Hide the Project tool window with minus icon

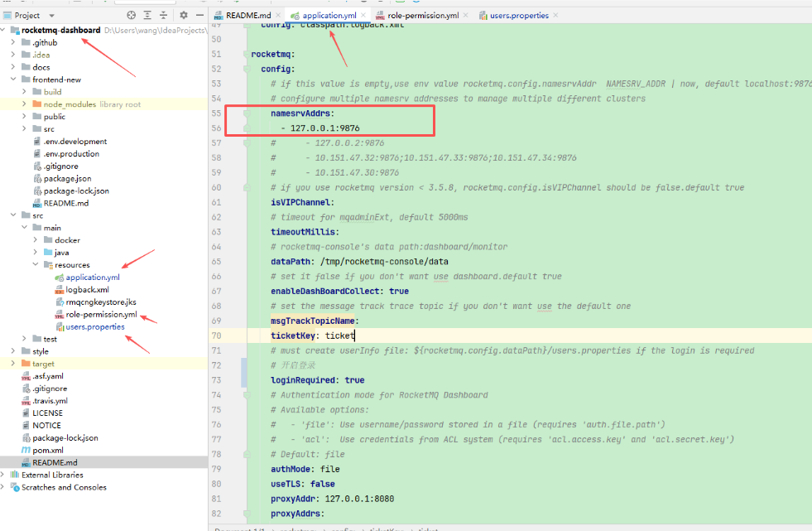(x=199, y=15)
